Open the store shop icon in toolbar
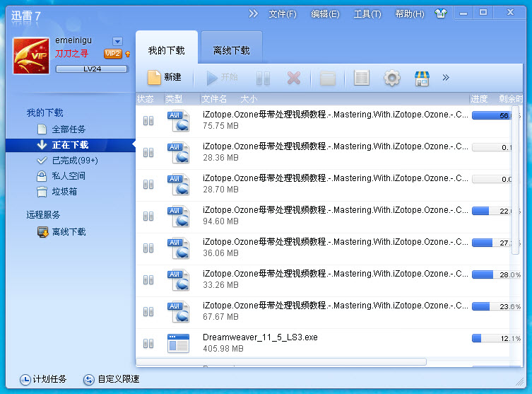This screenshot has width=532, height=394. [422, 79]
